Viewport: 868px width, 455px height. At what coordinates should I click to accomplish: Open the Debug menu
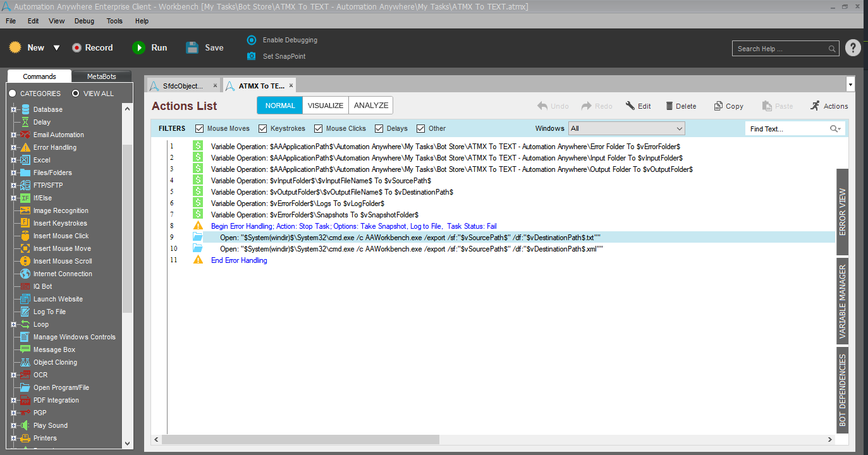click(84, 21)
